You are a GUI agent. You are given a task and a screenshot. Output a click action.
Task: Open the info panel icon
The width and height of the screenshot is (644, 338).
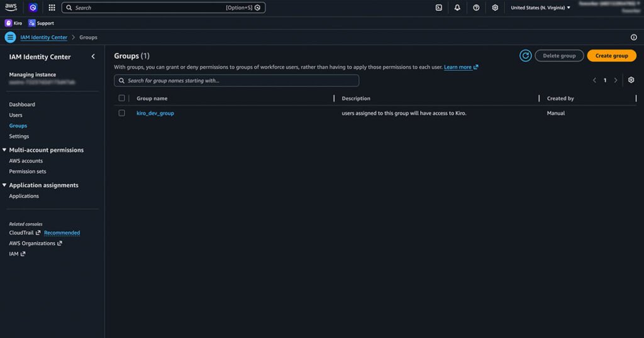(634, 37)
